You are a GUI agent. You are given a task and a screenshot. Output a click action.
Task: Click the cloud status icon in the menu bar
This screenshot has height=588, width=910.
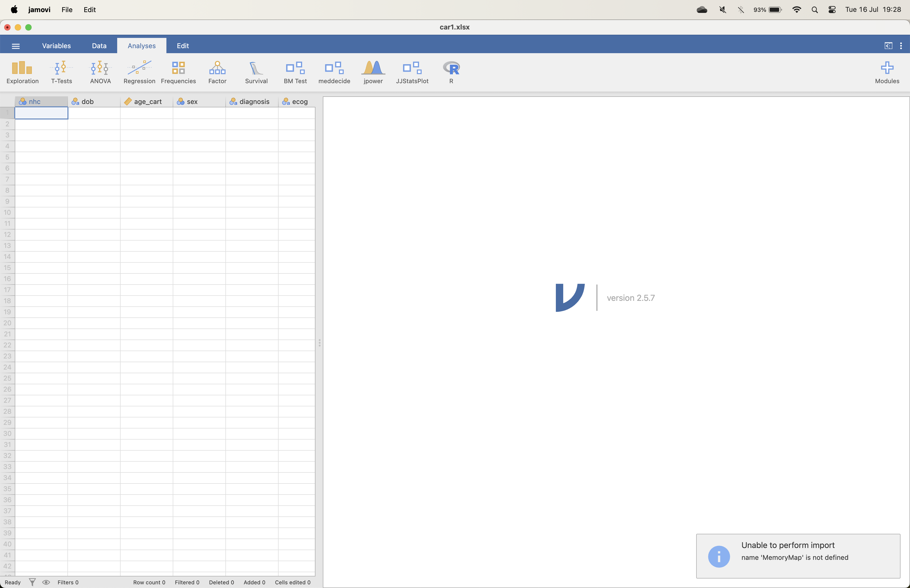[702, 9]
